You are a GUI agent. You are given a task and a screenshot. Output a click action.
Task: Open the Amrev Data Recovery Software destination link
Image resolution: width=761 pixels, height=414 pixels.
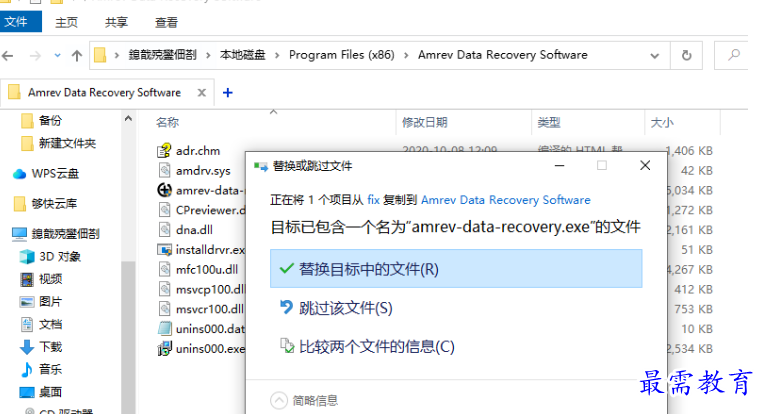pyautogui.click(x=506, y=200)
